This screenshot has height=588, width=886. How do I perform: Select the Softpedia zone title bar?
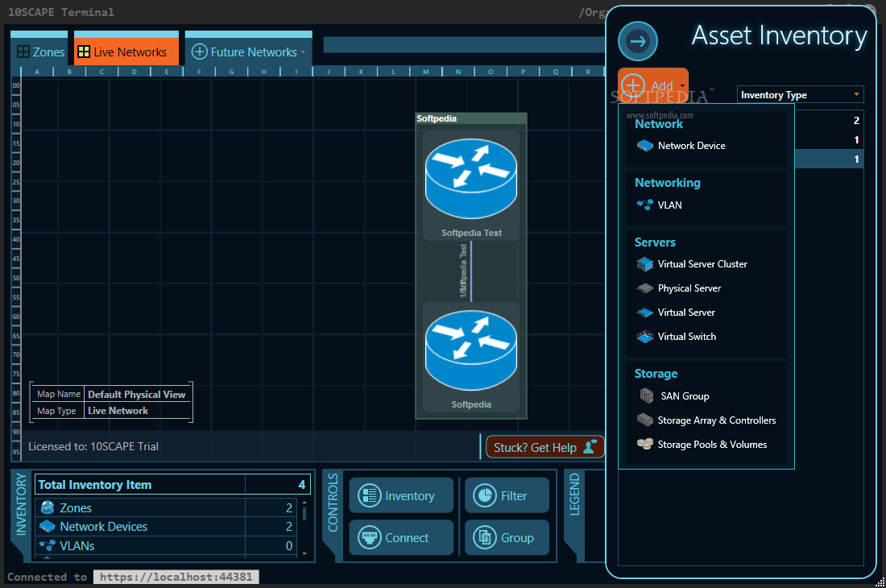[471, 118]
